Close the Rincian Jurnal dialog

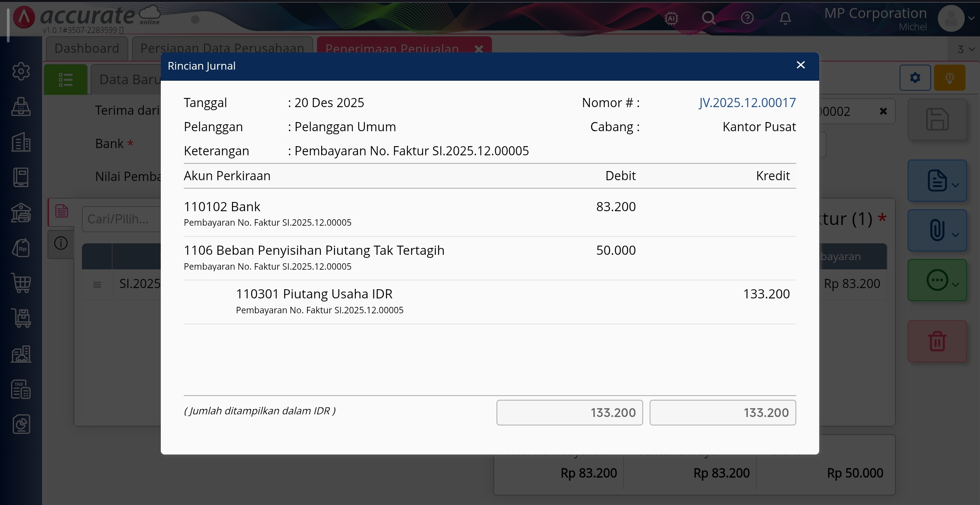[800, 65]
